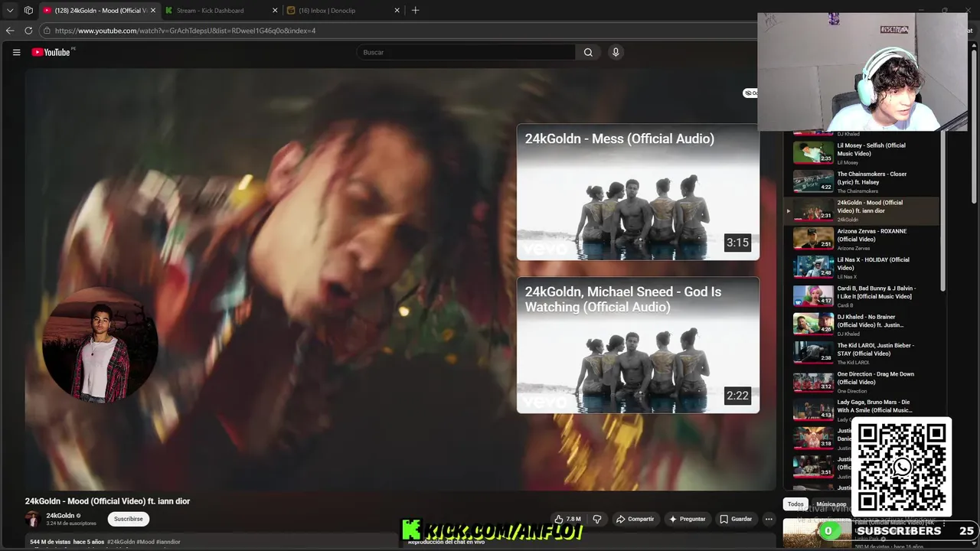This screenshot has width=980, height=551.
Task: Click the #24kGoldn hashtag link
Action: tap(121, 542)
